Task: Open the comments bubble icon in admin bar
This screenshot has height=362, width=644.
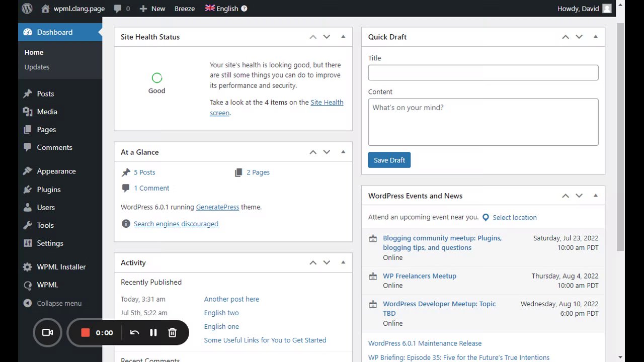Action: [118, 9]
